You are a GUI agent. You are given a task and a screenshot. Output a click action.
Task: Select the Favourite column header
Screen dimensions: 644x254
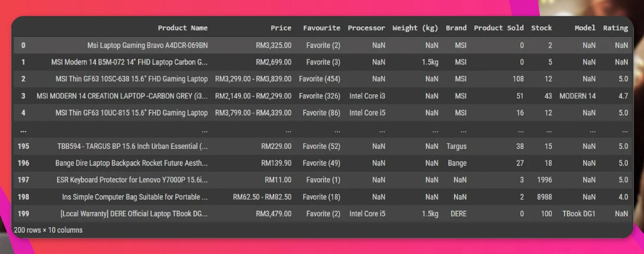pos(321,28)
